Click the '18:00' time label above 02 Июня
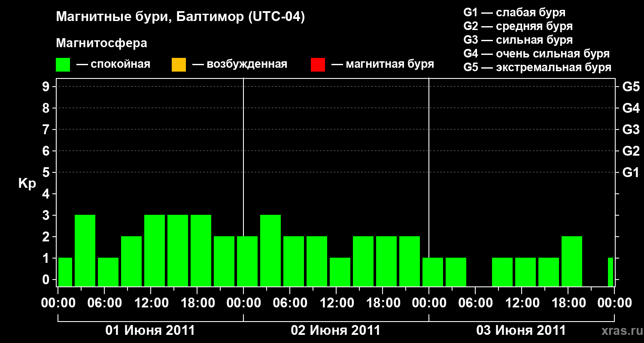 (383, 303)
